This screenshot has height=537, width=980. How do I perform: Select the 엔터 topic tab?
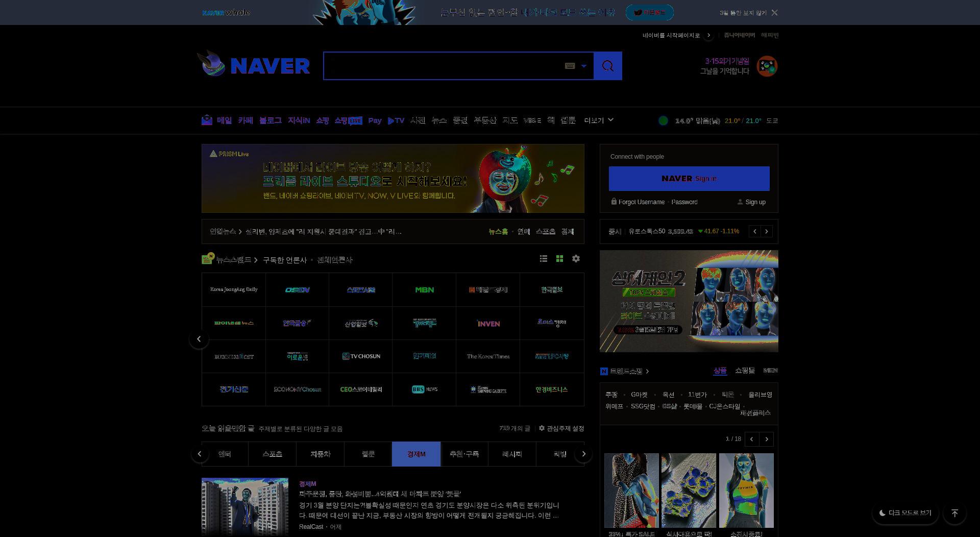click(x=225, y=454)
